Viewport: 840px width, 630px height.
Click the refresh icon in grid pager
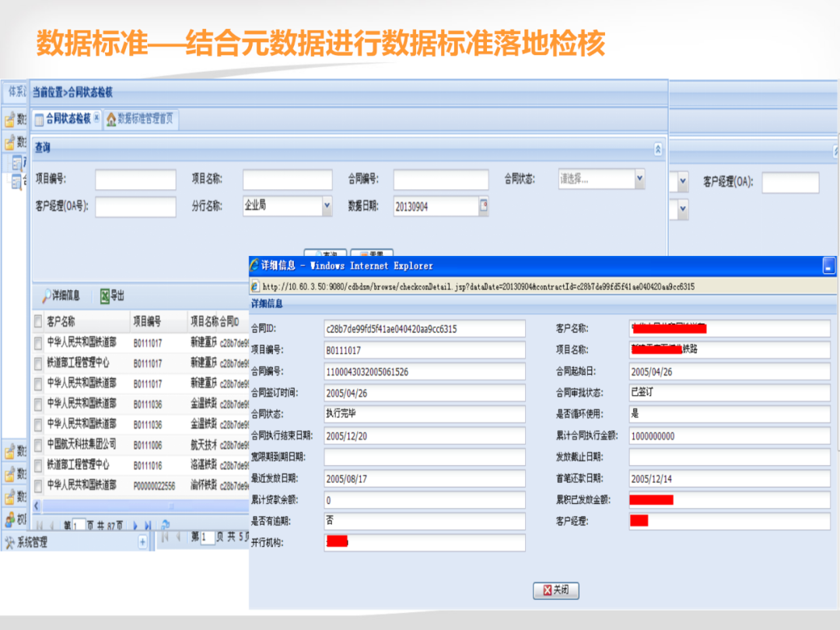pyautogui.click(x=165, y=526)
